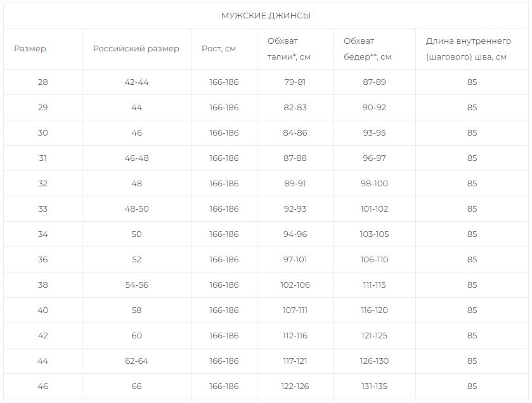Click the Длина внутреннего шва header
Image resolution: width=532 pixels, height=403 pixels.
point(468,49)
